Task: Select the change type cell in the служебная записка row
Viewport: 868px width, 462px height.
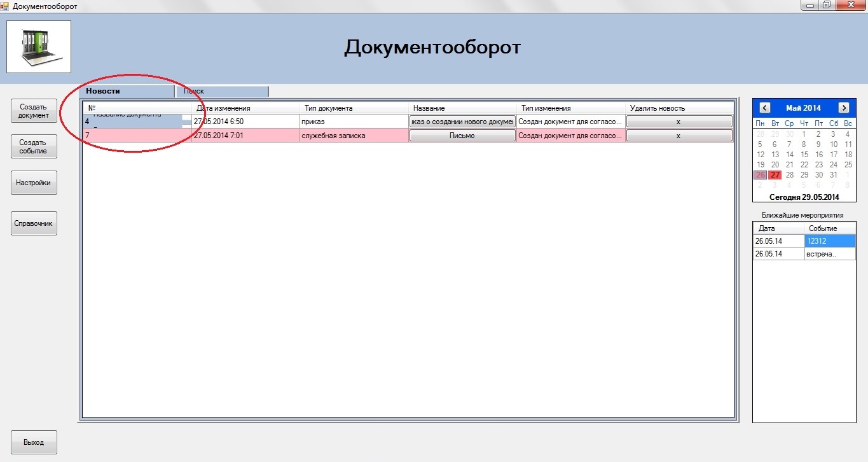Action: pyautogui.click(x=570, y=136)
